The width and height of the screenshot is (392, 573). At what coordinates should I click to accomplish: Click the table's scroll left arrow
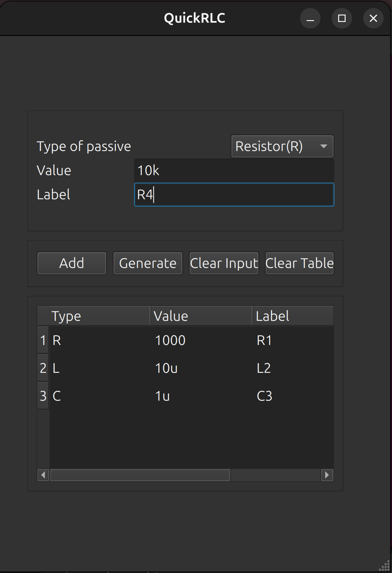[43, 475]
